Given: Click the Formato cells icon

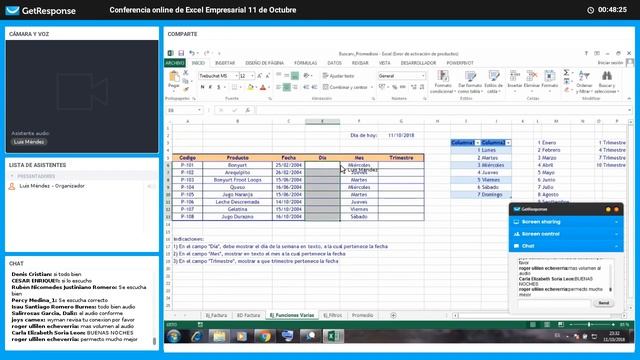Looking at the screenshot, I should (549, 76).
